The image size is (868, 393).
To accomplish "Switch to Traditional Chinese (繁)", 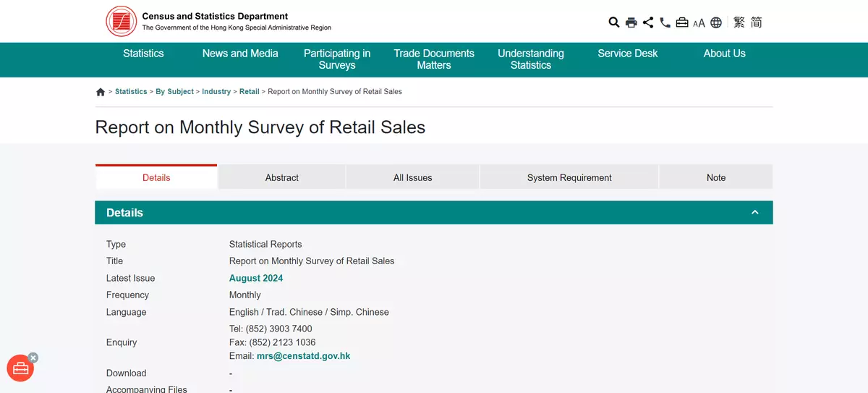I will coord(739,22).
